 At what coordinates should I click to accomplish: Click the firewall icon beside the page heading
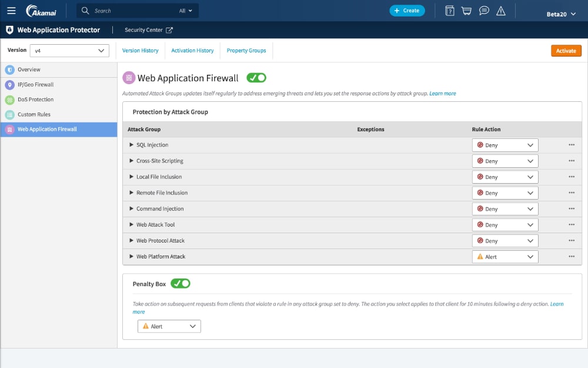coord(129,78)
